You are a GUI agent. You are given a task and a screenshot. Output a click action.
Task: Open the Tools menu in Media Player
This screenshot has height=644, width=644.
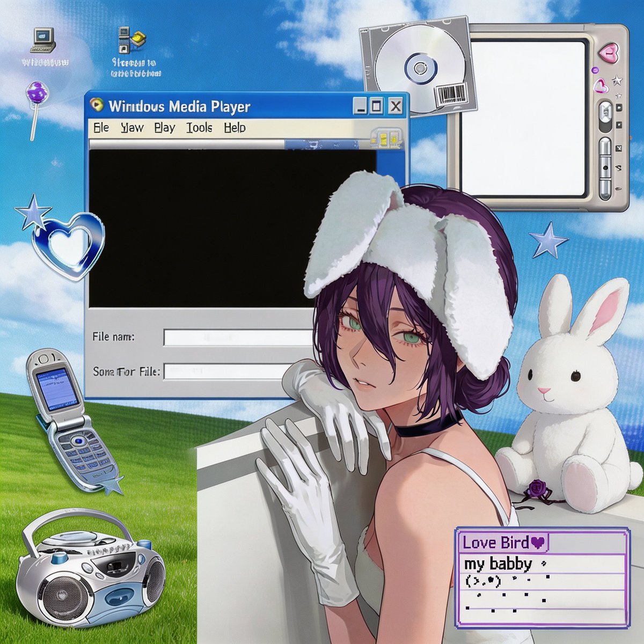(x=199, y=128)
